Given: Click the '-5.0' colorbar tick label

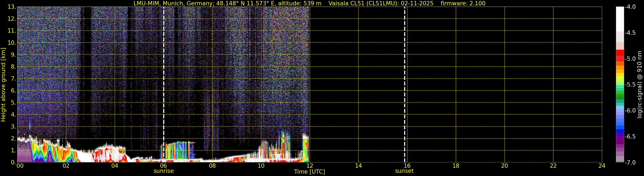Looking at the screenshot, I should pyautogui.click(x=630, y=59).
